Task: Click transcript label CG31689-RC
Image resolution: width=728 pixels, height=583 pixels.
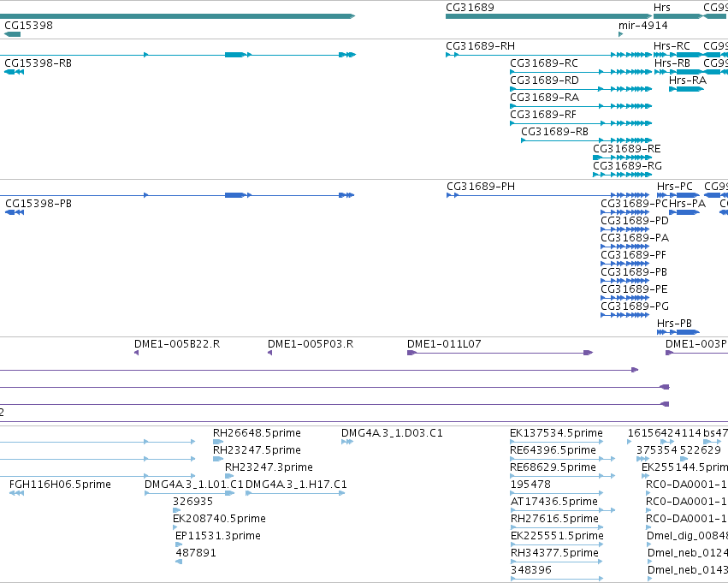Action: point(544,63)
